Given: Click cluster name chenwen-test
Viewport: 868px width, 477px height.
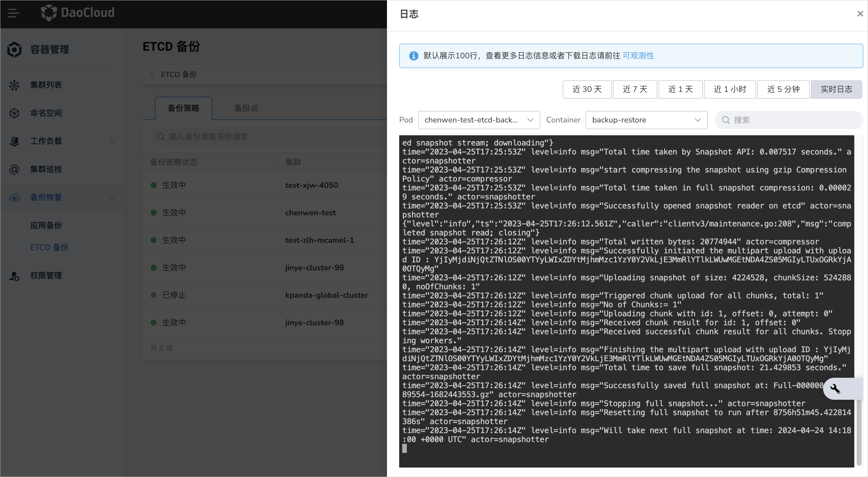Looking at the screenshot, I should coord(310,213).
